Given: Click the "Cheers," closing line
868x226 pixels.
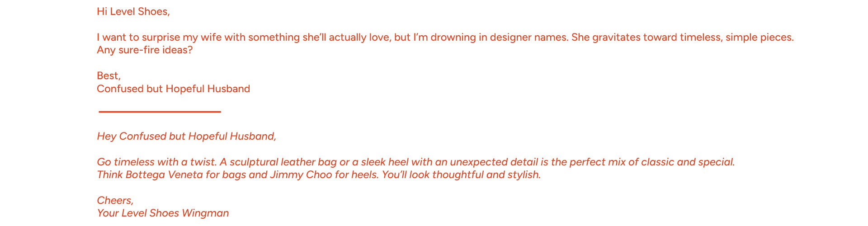Looking at the screenshot, I should pos(115,201).
